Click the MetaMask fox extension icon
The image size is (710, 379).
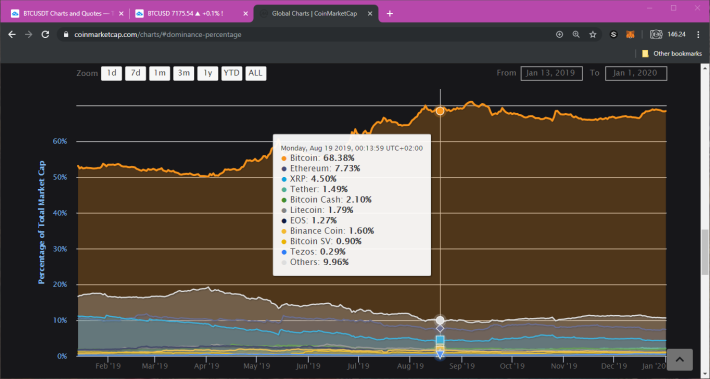click(x=630, y=34)
